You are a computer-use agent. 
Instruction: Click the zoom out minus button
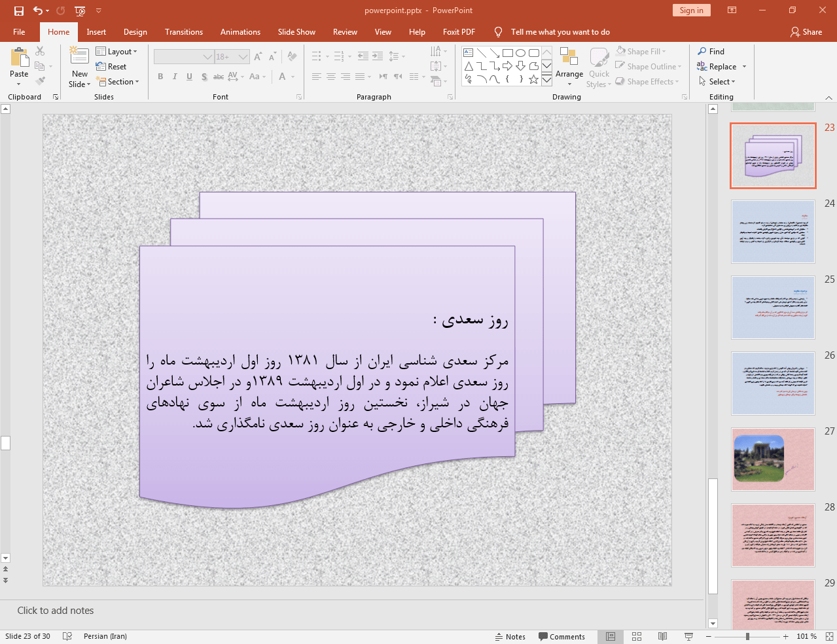click(709, 636)
